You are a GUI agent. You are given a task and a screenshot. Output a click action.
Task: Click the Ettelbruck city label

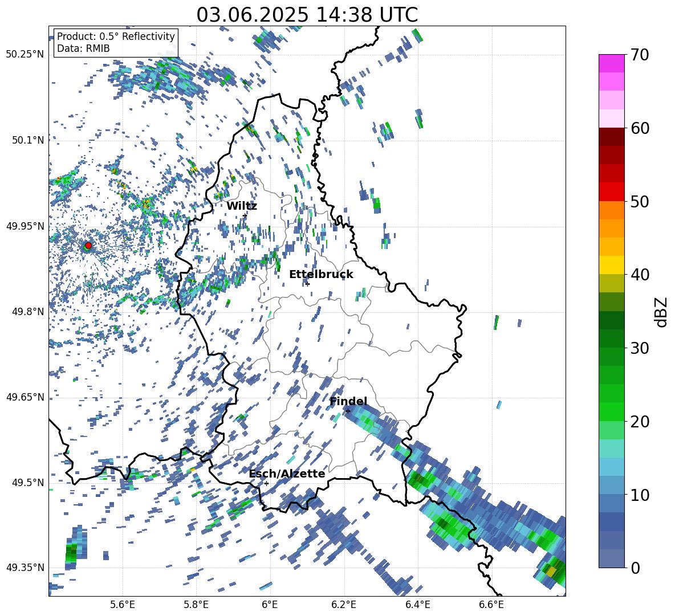(321, 275)
